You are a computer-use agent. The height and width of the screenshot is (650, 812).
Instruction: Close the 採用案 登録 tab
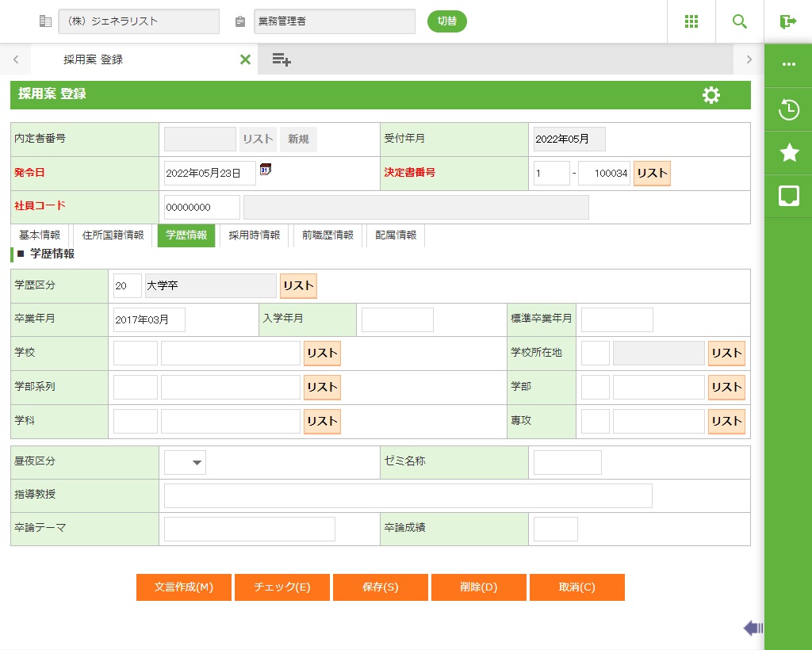click(245, 59)
